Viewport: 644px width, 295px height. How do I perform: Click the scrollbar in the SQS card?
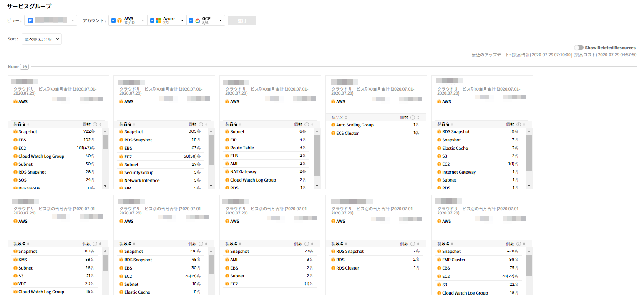pyautogui.click(x=105, y=142)
